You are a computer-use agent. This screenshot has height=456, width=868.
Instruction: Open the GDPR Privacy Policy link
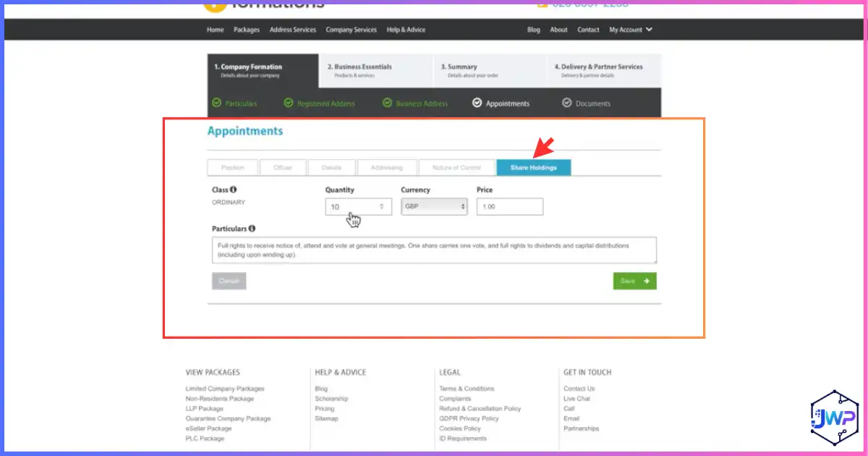(469, 418)
